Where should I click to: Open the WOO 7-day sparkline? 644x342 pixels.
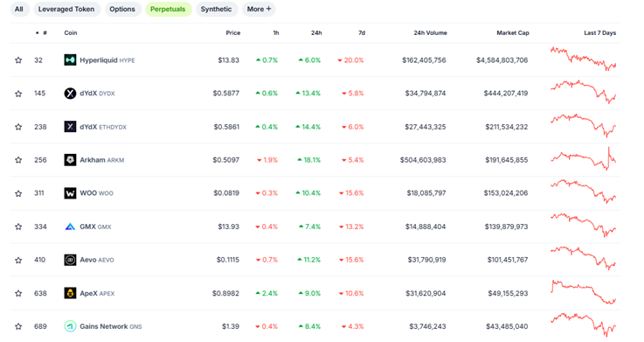pos(583,192)
